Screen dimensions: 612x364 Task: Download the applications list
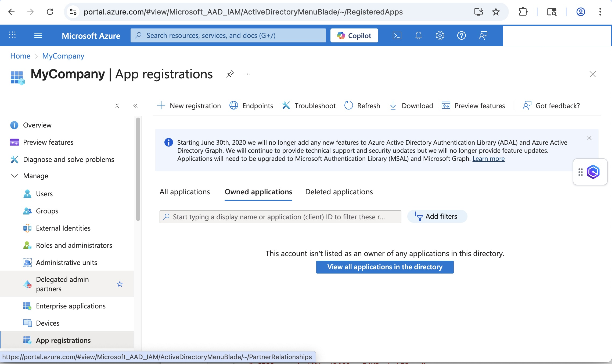[x=411, y=106]
